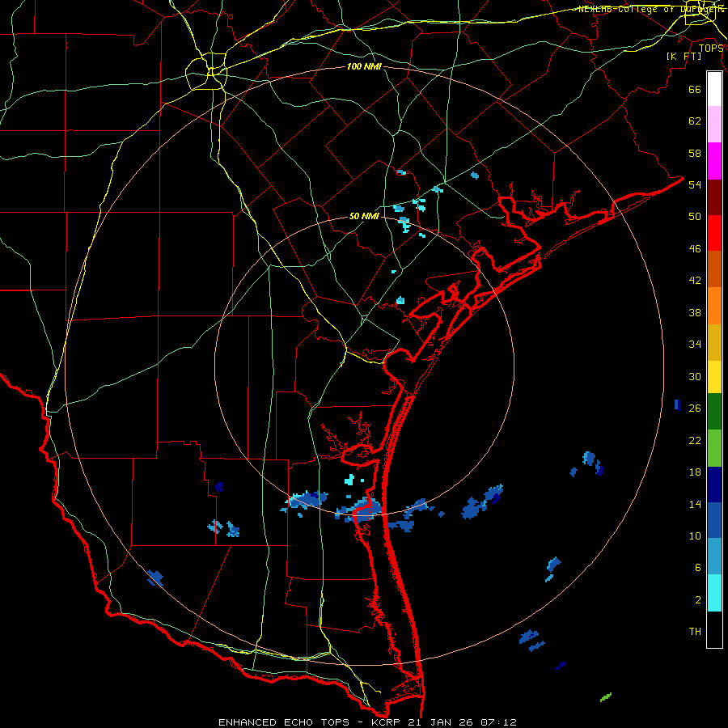Viewport: 728px width, 728px height.
Task: Click 'ENHANCED ECHO TOPS' in the caption
Action: [284, 722]
